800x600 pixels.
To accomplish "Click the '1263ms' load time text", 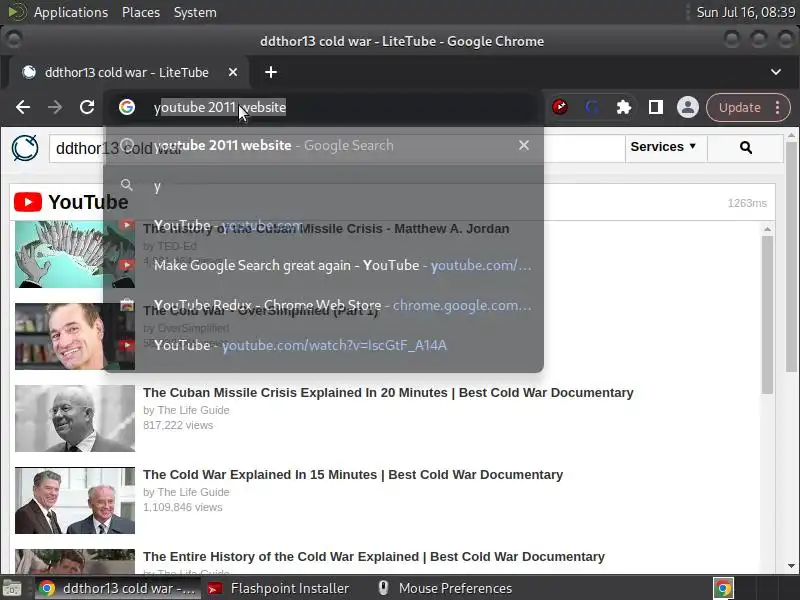I will 747,203.
